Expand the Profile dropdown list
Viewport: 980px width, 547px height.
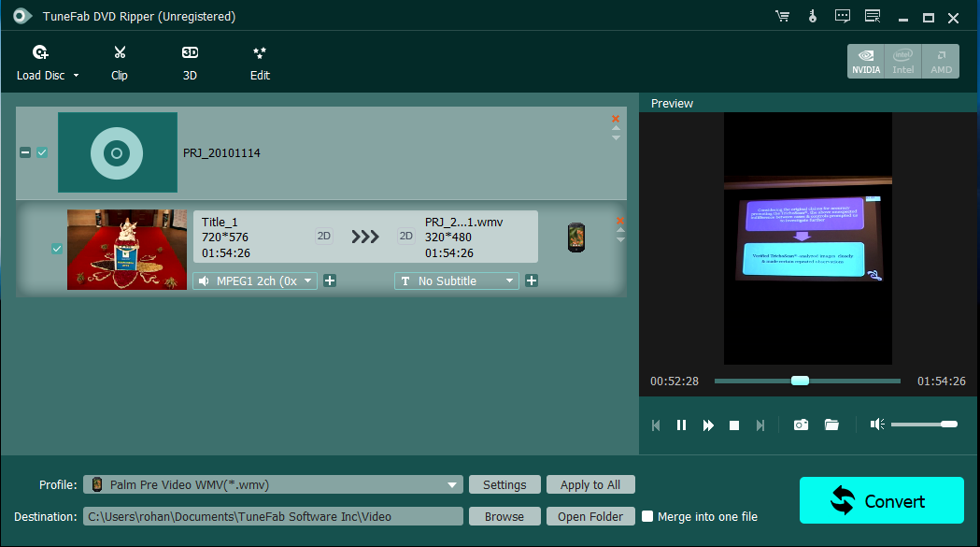[452, 485]
